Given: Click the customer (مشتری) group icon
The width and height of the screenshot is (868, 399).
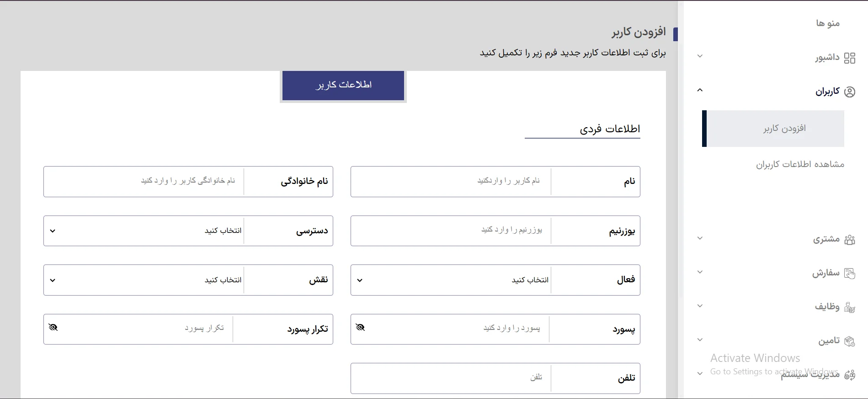Looking at the screenshot, I should point(849,239).
